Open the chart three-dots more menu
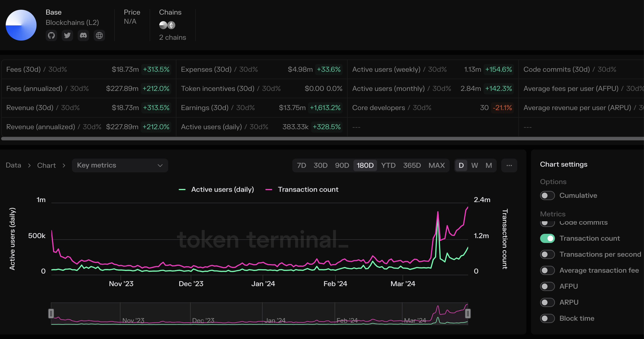 [509, 165]
